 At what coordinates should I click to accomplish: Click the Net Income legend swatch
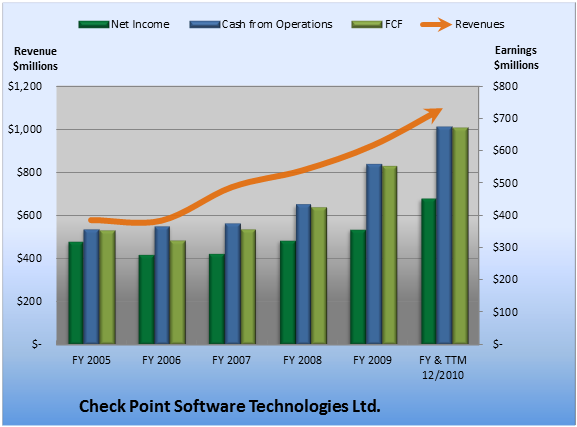click(x=94, y=25)
